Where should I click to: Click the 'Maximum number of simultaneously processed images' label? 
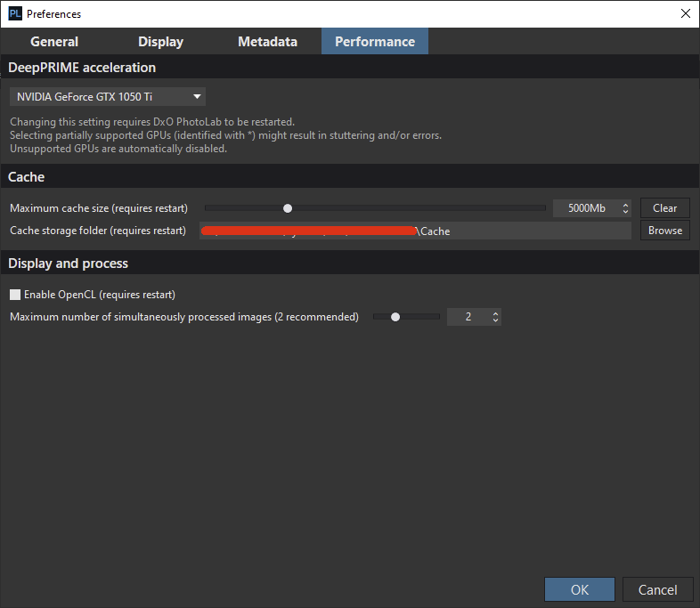tap(184, 317)
